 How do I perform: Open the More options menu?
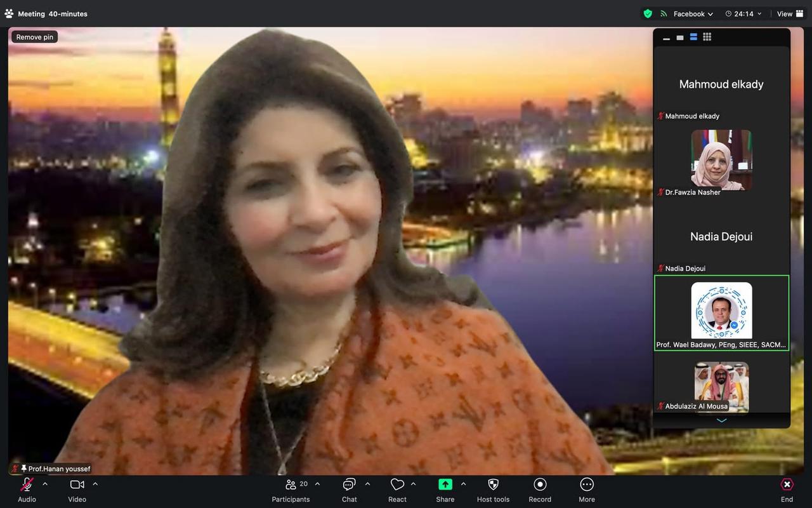587,485
